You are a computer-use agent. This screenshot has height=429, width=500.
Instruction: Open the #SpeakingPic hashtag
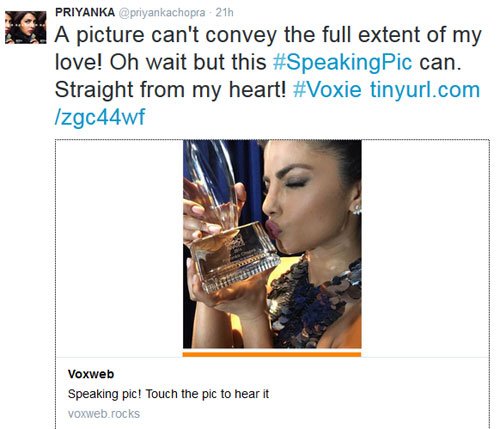pos(343,62)
